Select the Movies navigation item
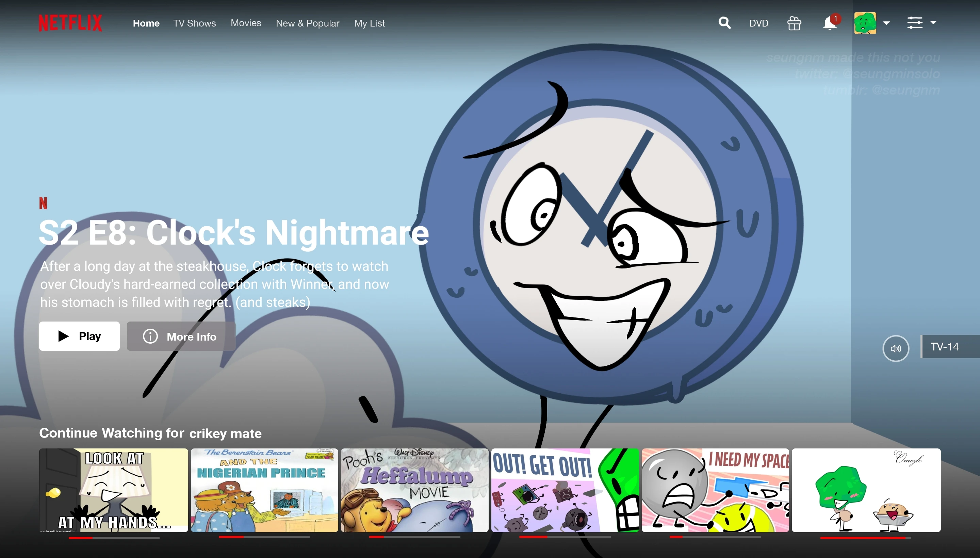980x558 pixels. coord(246,23)
